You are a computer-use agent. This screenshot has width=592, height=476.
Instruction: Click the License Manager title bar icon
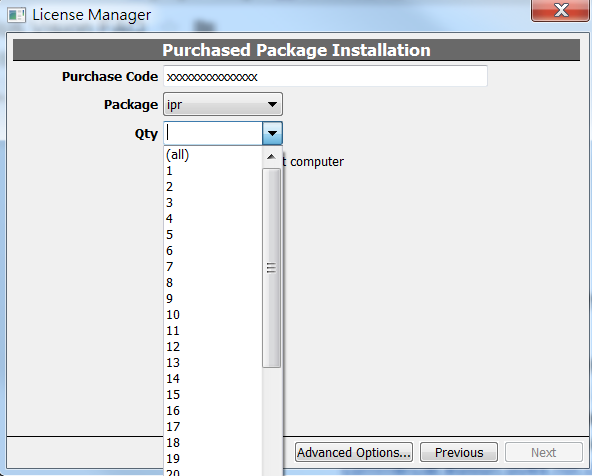16,15
